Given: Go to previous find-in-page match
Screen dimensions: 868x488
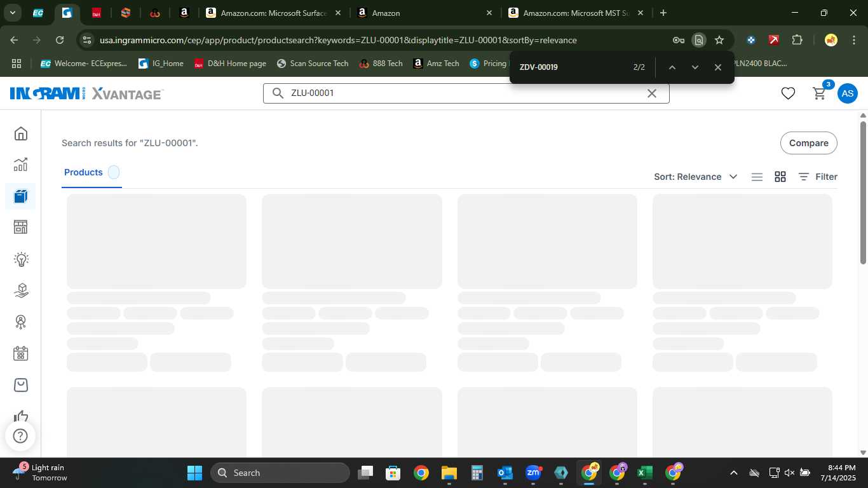Looking at the screenshot, I should [x=672, y=67].
